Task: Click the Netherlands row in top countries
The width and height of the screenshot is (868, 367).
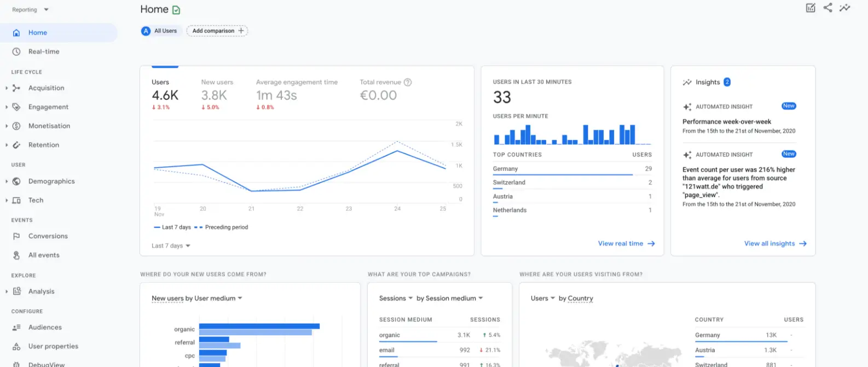Action: [572, 211]
